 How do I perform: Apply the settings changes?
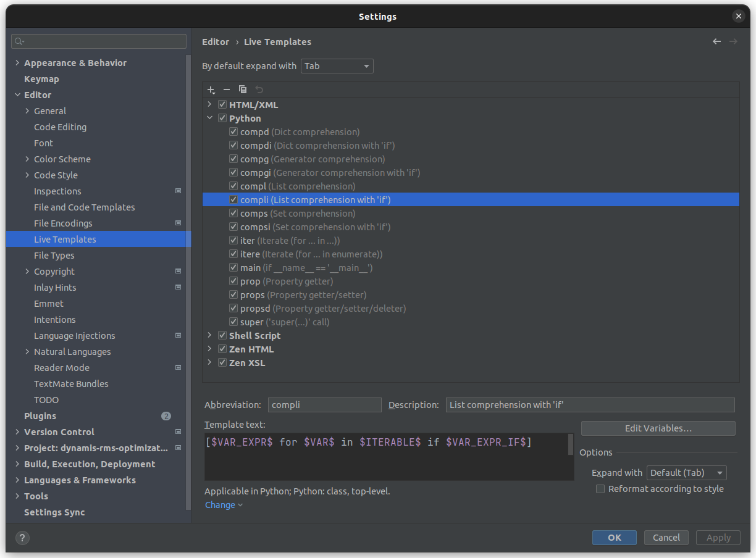(718, 537)
